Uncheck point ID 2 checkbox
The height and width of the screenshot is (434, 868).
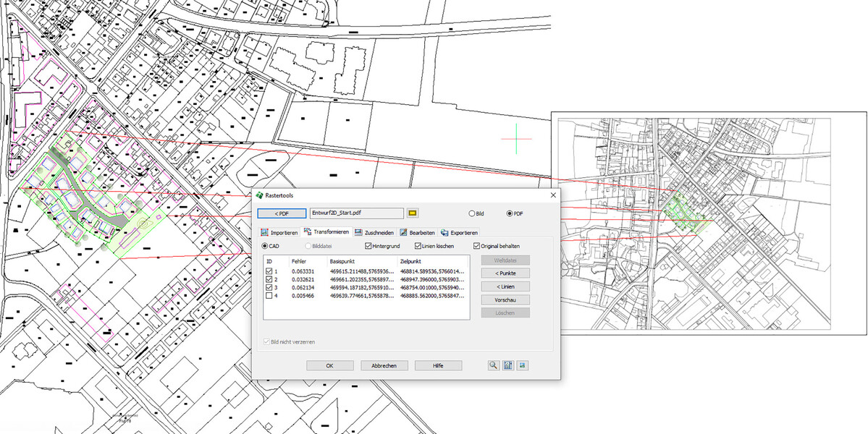pos(269,280)
